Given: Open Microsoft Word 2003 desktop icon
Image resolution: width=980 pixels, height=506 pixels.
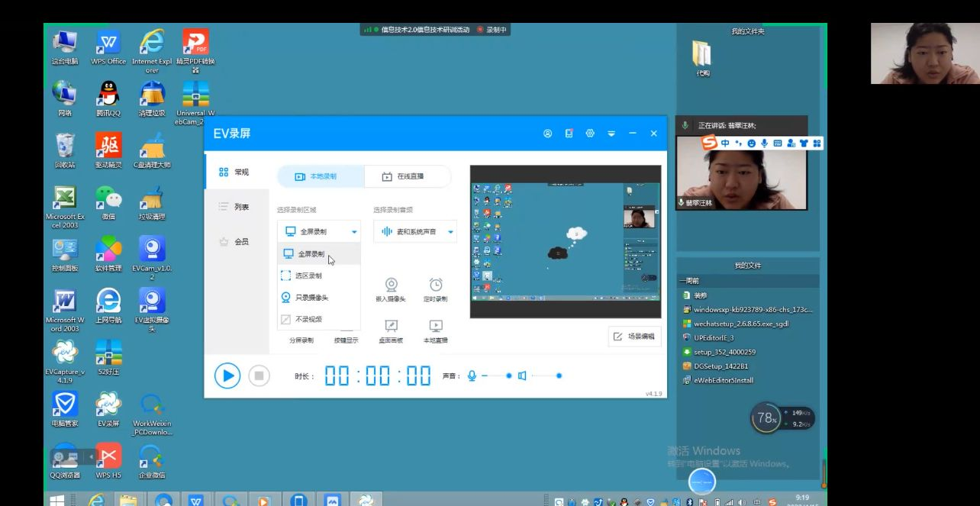Looking at the screenshot, I should [65, 311].
